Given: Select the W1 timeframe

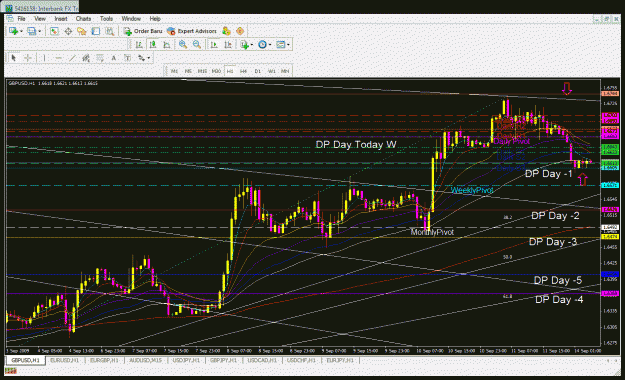Looking at the screenshot, I should pyautogui.click(x=271, y=71).
